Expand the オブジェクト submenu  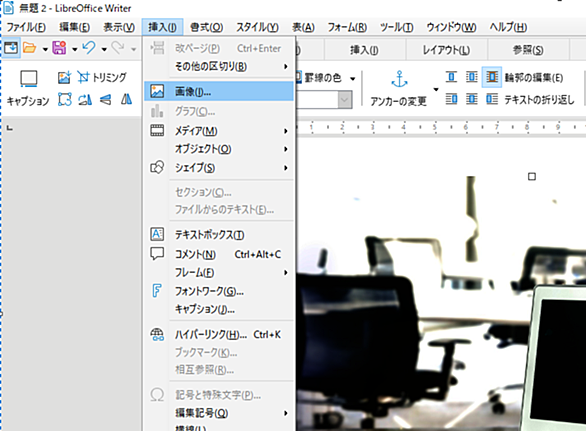pyautogui.click(x=286, y=149)
